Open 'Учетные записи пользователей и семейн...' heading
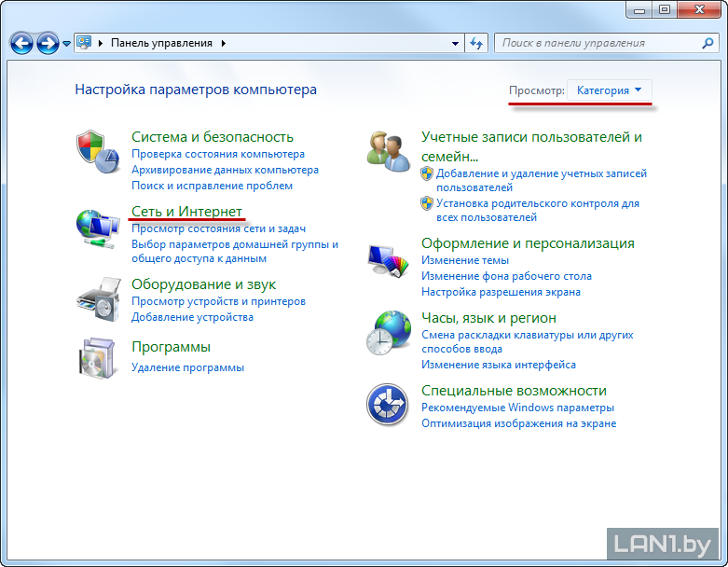728x567 pixels. (x=531, y=146)
